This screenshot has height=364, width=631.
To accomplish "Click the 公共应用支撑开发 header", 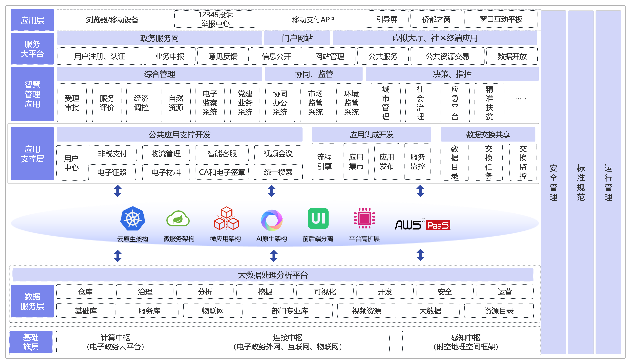I will pos(179,134).
